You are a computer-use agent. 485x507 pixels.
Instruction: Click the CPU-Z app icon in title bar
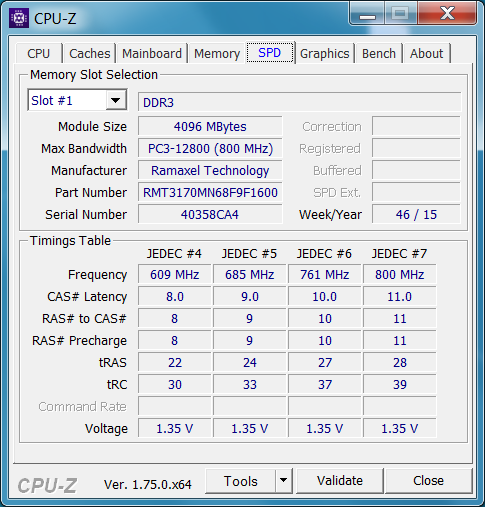[x=19, y=18]
